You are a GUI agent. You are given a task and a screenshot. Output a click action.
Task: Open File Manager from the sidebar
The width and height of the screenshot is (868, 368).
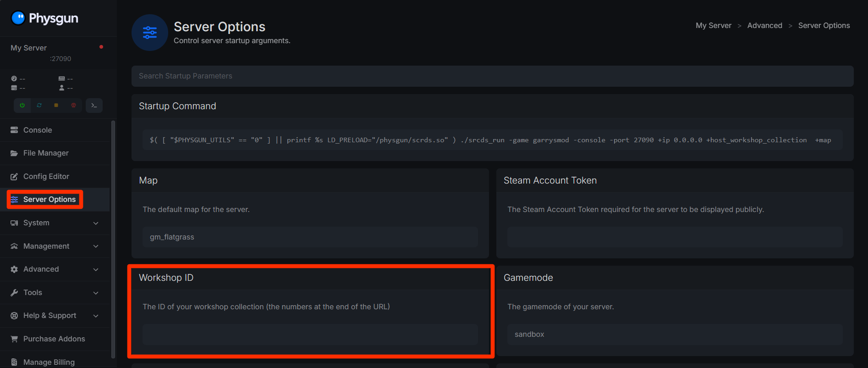(x=46, y=153)
